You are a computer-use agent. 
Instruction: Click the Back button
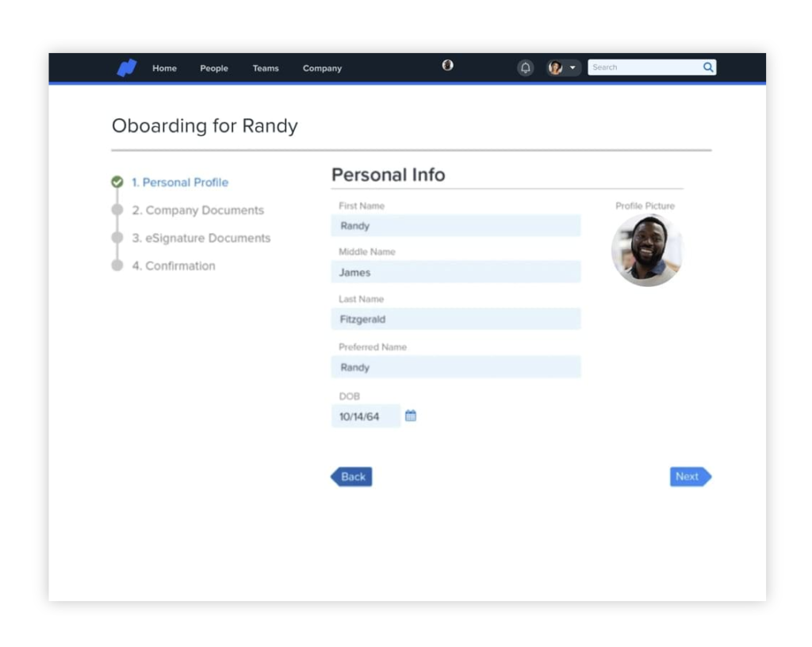pos(351,477)
